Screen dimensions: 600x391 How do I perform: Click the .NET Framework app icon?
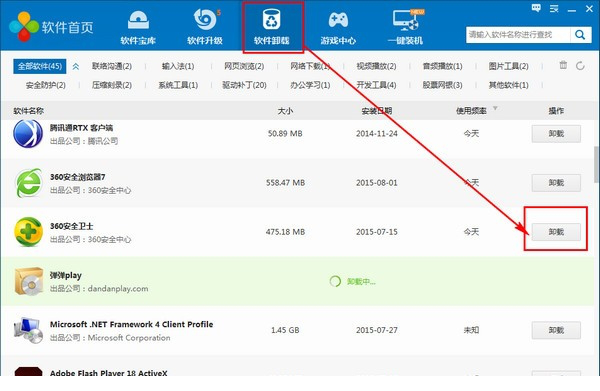pyautogui.click(x=28, y=330)
